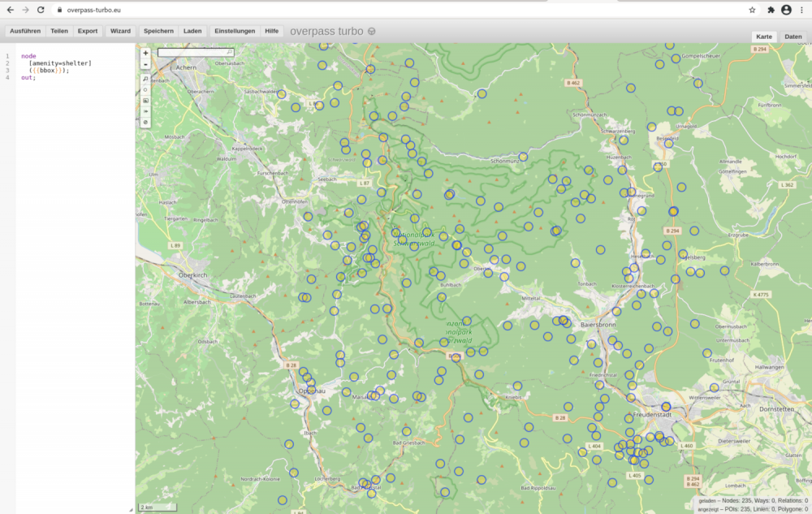Run the query with Ausführen
Screen dimensions: 812x514
25,31
